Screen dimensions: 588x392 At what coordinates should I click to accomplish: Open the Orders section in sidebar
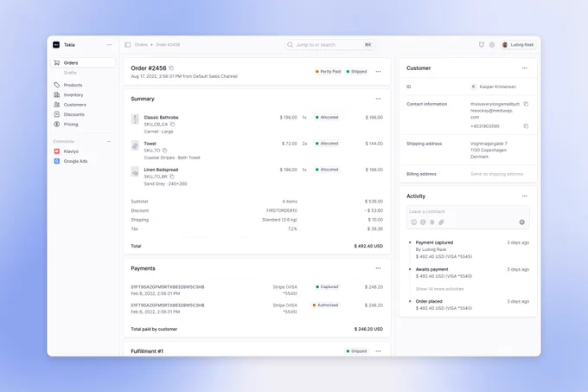coord(83,62)
